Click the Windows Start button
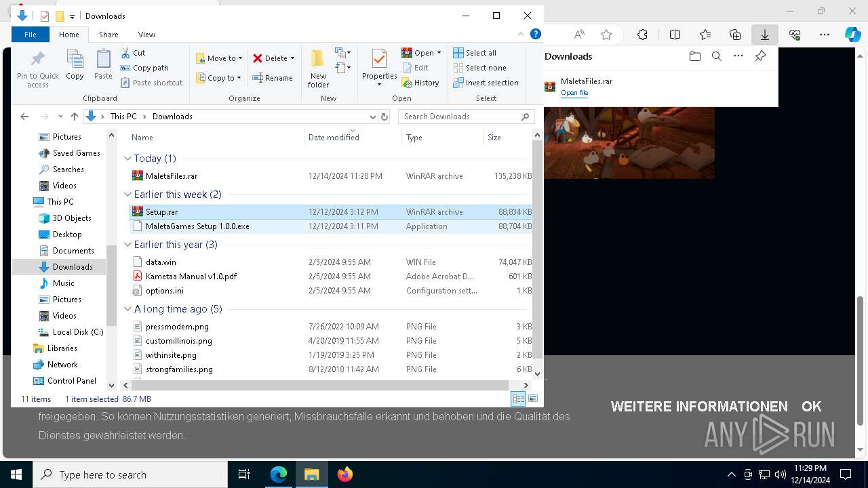This screenshot has width=868, height=488. (16, 474)
